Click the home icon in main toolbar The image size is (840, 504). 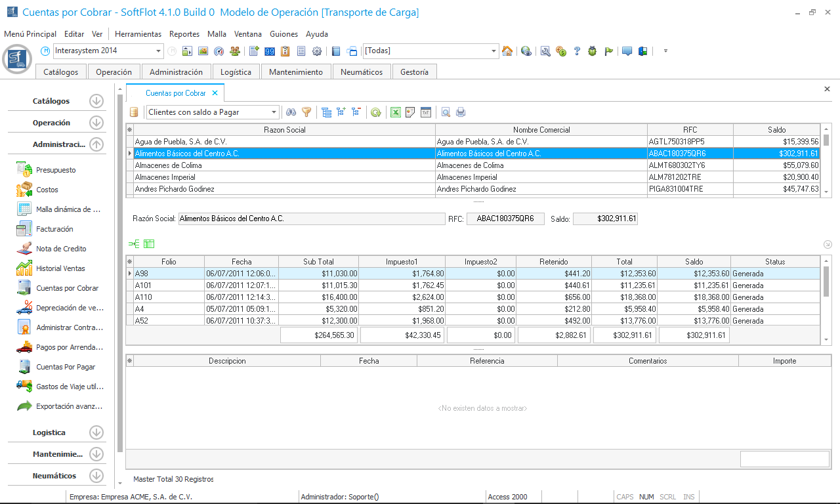tap(507, 51)
